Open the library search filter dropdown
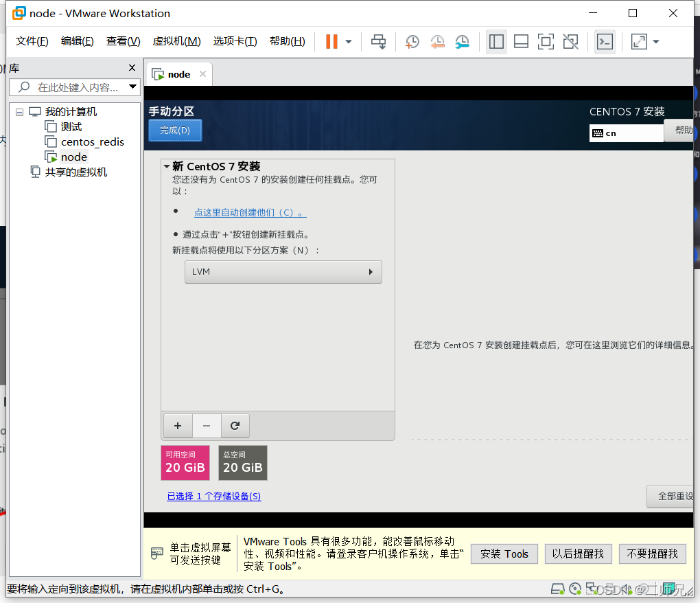The image size is (700, 603). 133,87
